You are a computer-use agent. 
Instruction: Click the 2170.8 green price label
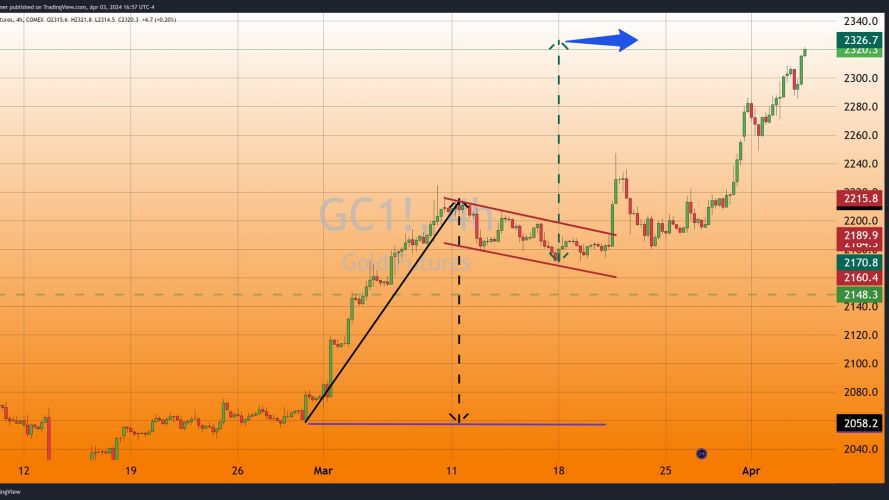pos(860,262)
